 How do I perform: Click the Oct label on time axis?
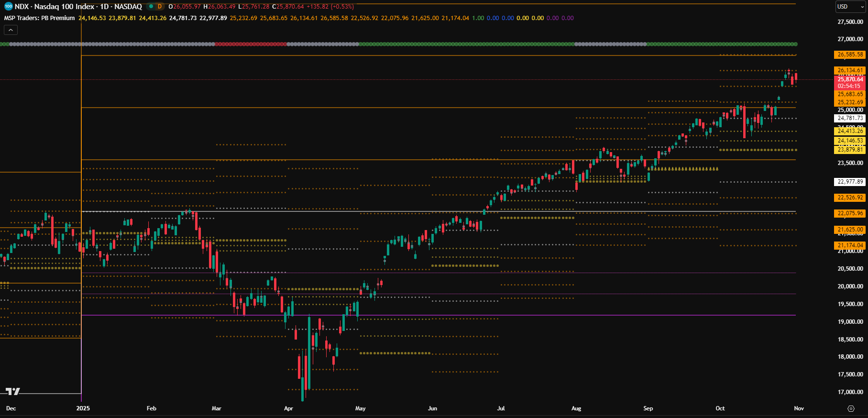(x=720, y=408)
